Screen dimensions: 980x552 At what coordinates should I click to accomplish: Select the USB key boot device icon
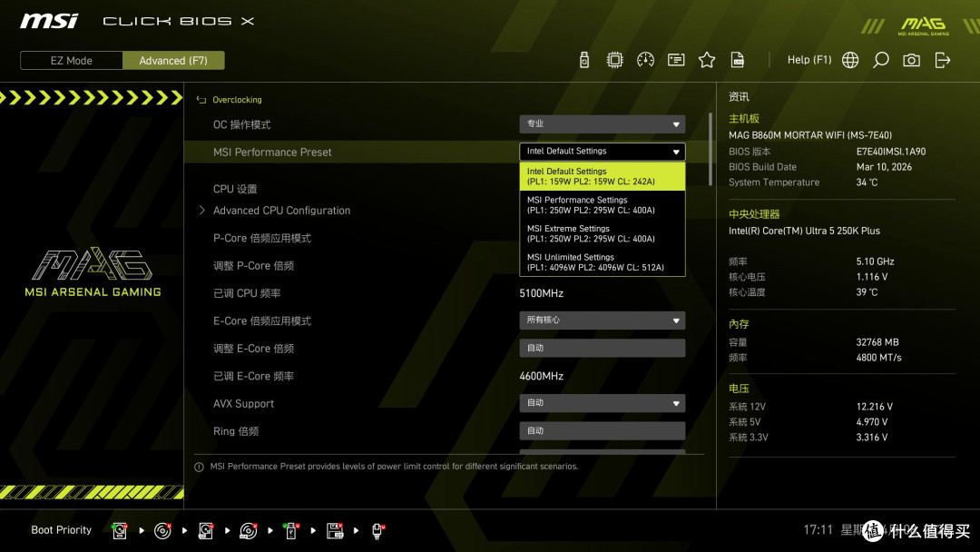[290, 531]
